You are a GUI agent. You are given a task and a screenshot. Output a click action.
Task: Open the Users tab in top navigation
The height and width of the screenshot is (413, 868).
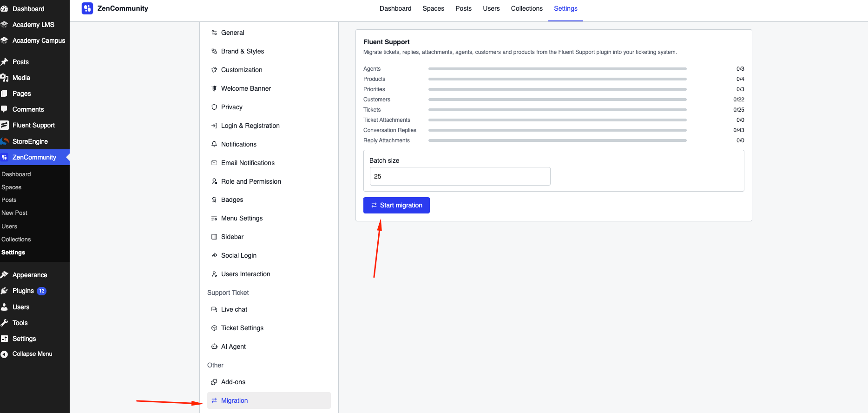pos(491,8)
